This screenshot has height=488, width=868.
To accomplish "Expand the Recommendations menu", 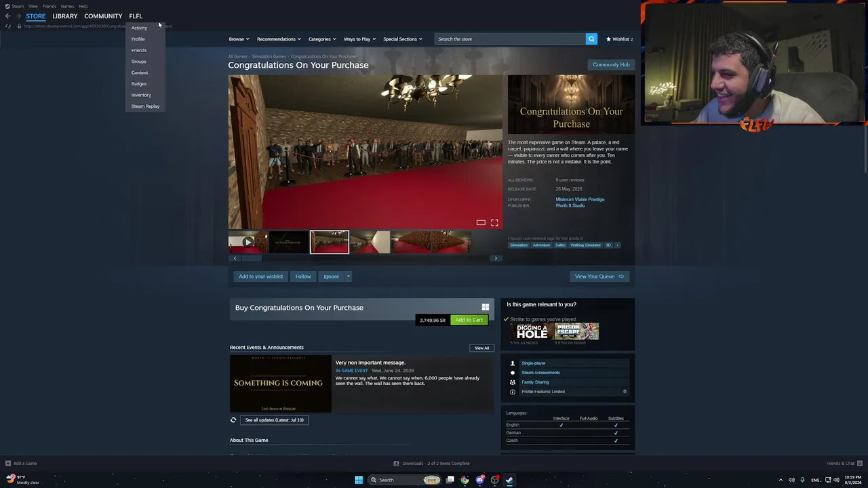I will [x=279, y=39].
